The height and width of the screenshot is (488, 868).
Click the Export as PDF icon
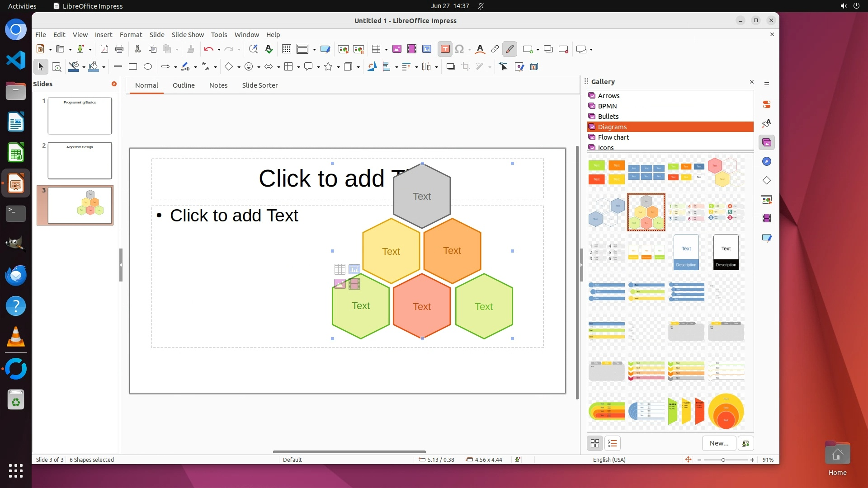[104, 49]
